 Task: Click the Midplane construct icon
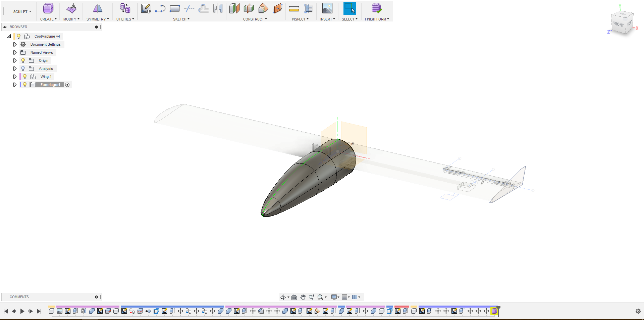(x=249, y=8)
